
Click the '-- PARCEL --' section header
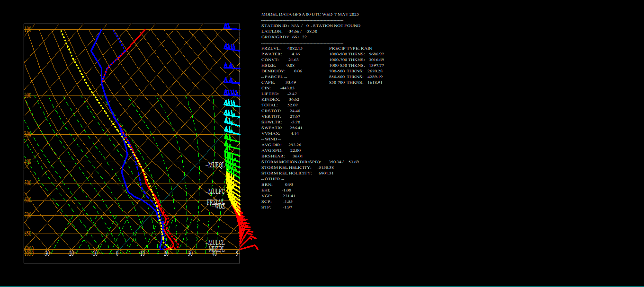pos(274,77)
